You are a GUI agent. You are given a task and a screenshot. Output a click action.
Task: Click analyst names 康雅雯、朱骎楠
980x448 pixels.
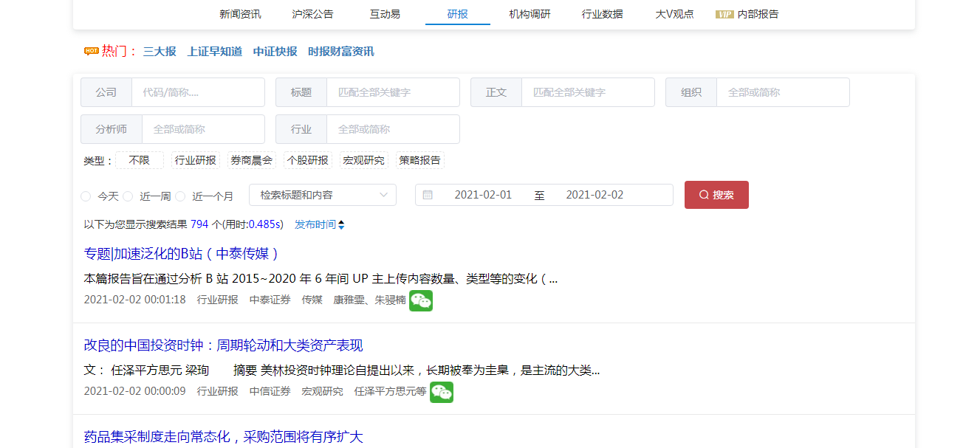369,300
